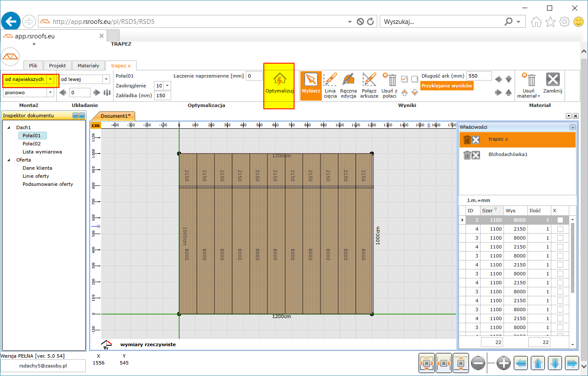Click the select-all checked box icon in Wyniki

[x=405, y=79]
